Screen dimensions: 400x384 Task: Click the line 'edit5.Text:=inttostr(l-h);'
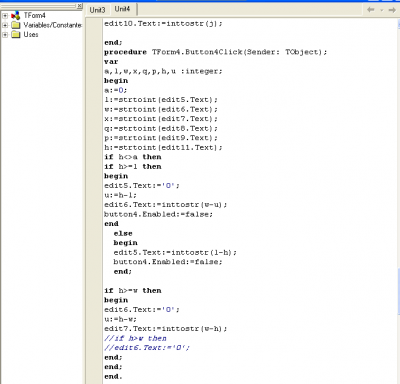[175, 252]
